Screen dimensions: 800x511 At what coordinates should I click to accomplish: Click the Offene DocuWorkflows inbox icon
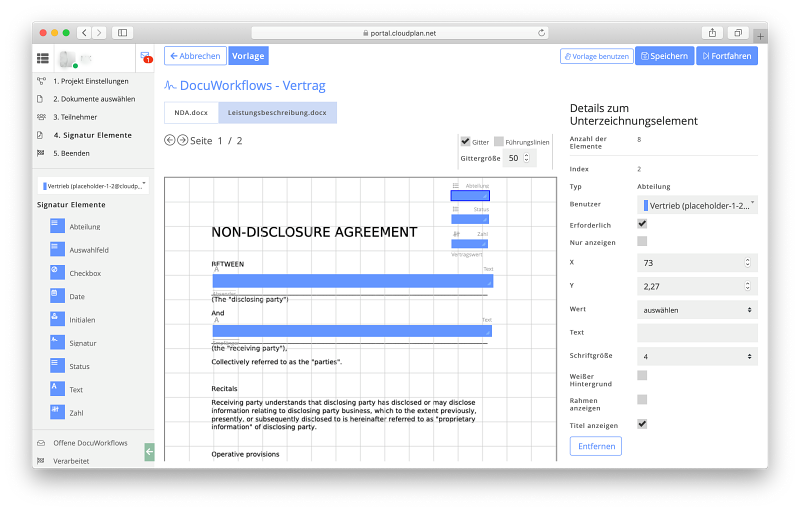[x=41, y=443]
